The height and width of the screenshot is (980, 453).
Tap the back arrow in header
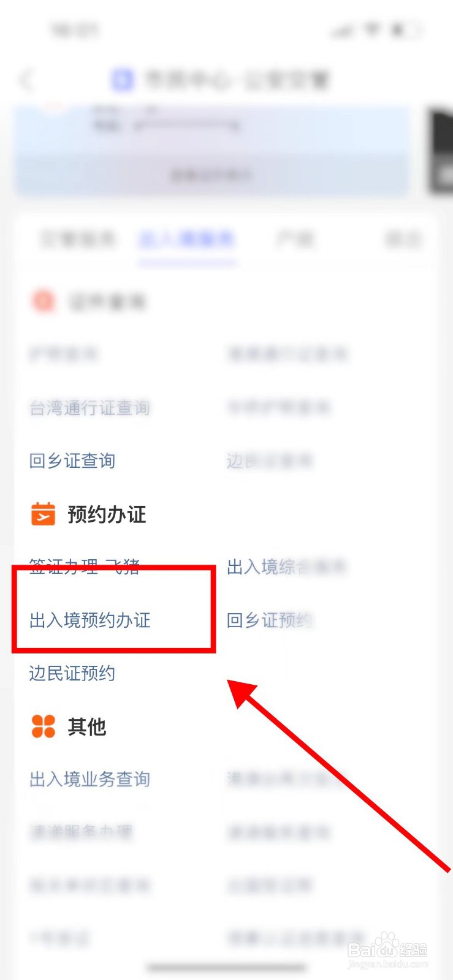click(27, 80)
